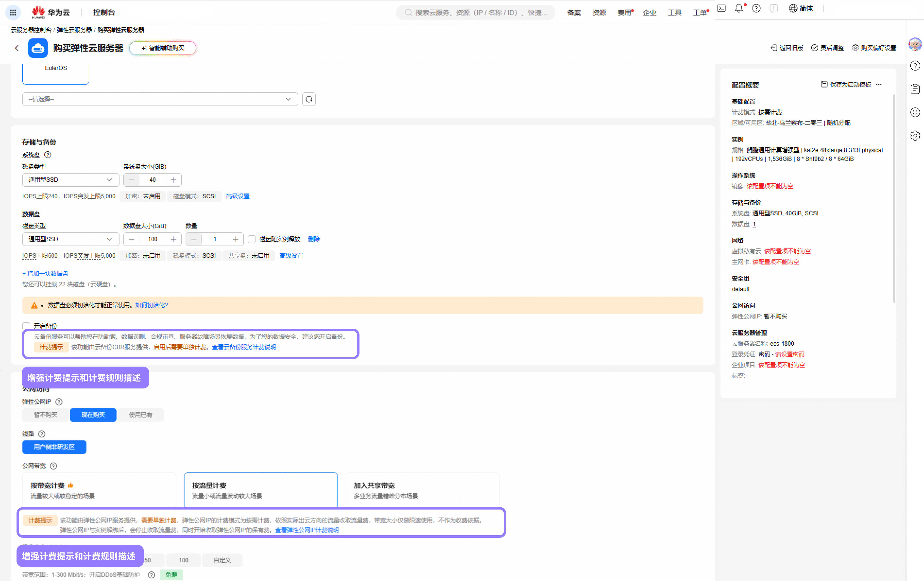Open the services grid menu icon
Viewport: 924px width, 581px height.
[13, 12]
